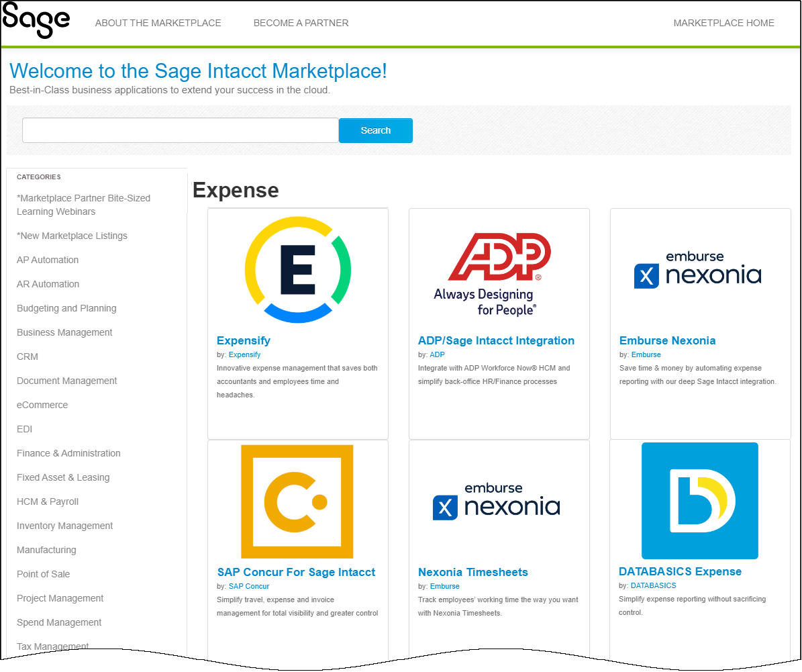Click the marketplace search input field
Image resolution: width=802 pixels, height=672 pixels.
click(x=180, y=130)
